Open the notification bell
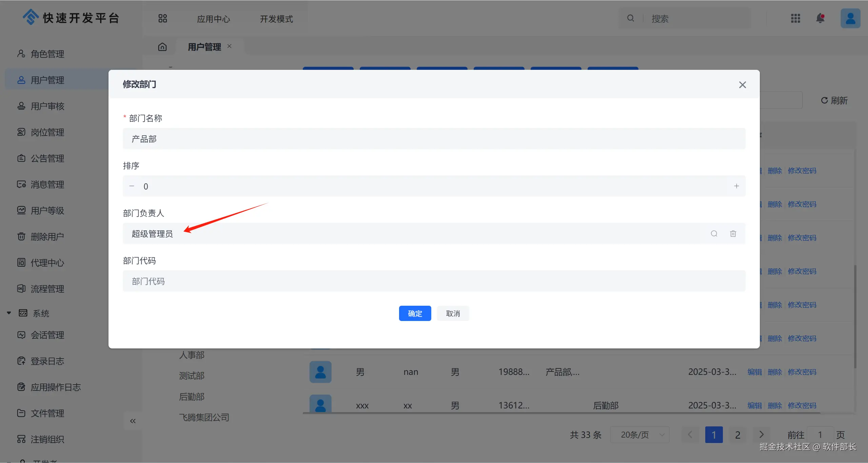Image resolution: width=868 pixels, height=463 pixels. click(820, 18)
